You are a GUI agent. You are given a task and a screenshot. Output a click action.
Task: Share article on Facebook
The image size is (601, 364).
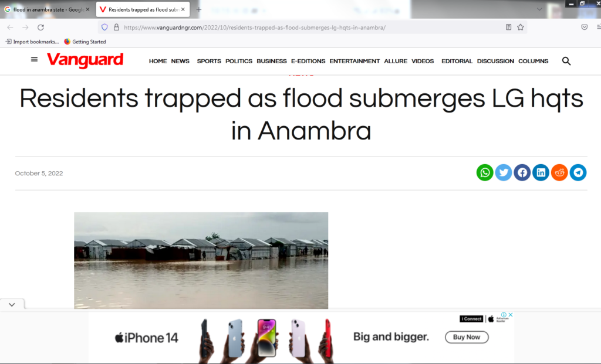tap(522, 173)
